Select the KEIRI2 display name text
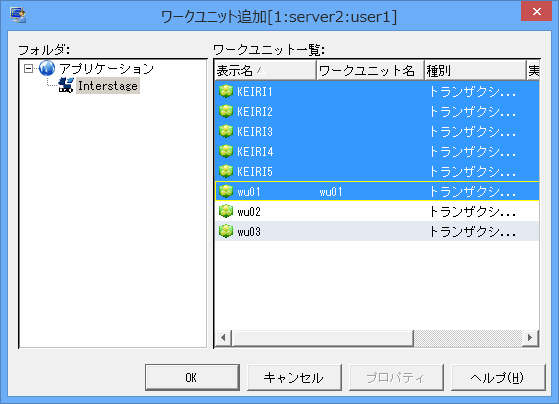This screenshot has width=559, height=404. pos(255,112)
